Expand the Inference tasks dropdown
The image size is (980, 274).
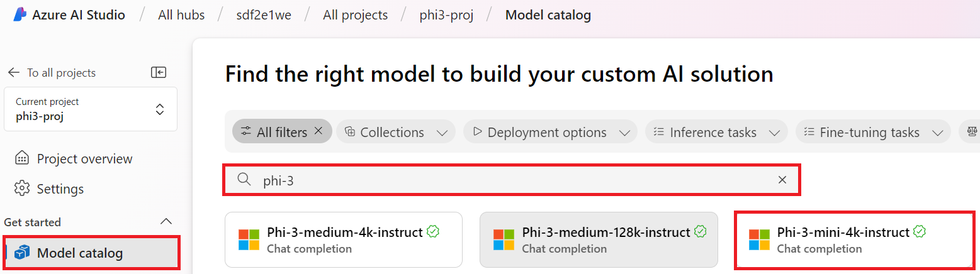(774, 133)
